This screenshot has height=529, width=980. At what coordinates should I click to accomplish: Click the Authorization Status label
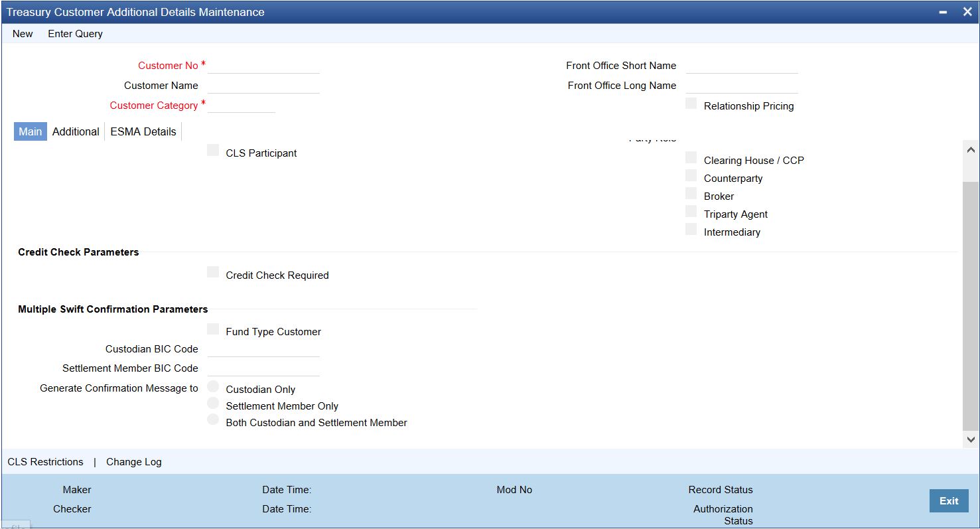tap(723, 515)
